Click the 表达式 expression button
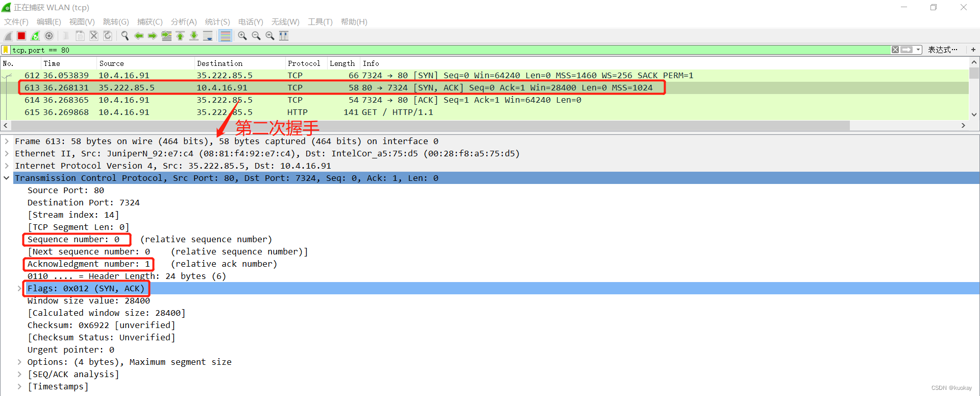Image resolution: width=980 pixels, height=396 pixels. click(x=942, y=50)
